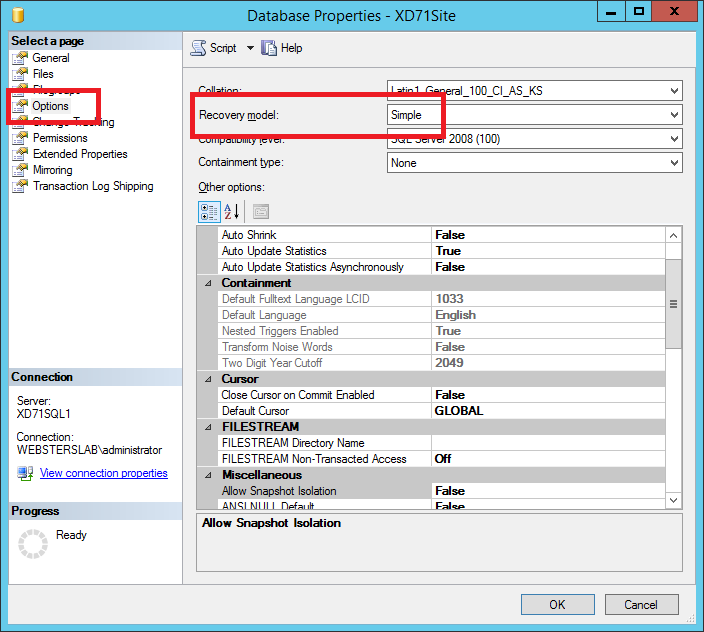Open the Transaction Log Shipping page
Image resolution: width=704 pixels, height=632 pixels.
(x=93, y=186)
